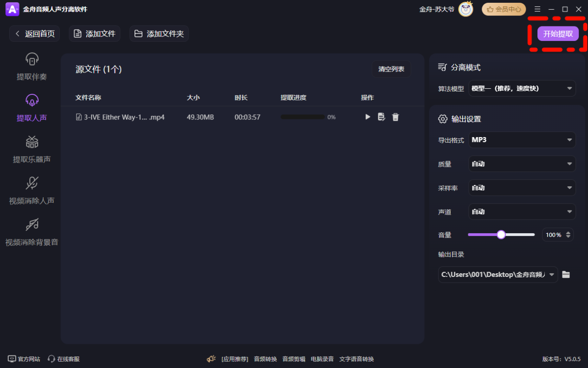Click file size 49.30MB cell
This screenshot has width=588, height=368.
(x=200, y=117)
